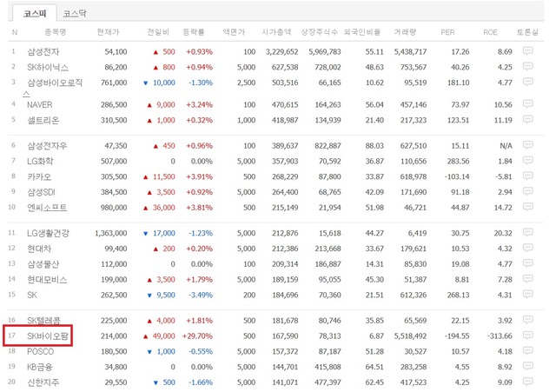Click the 상장주식수 column header
The image size is (556, 392).
click(x=320, y=32)
